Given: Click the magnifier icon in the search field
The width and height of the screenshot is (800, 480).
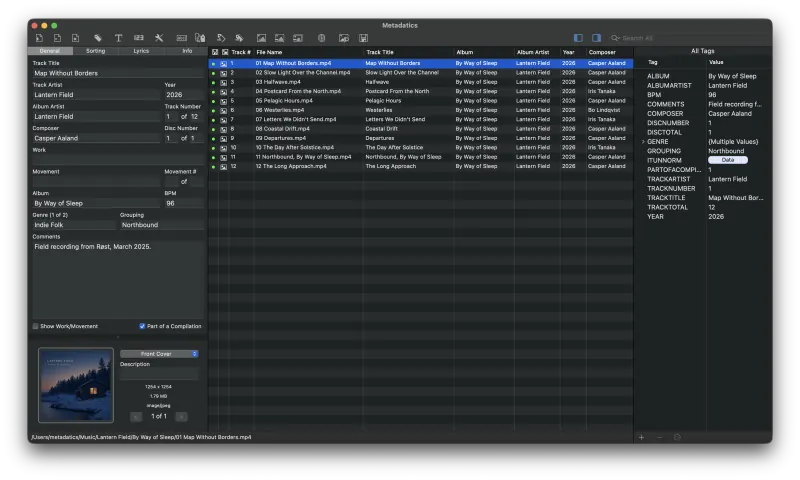Looking at the screenshot, I should (615, 38).
